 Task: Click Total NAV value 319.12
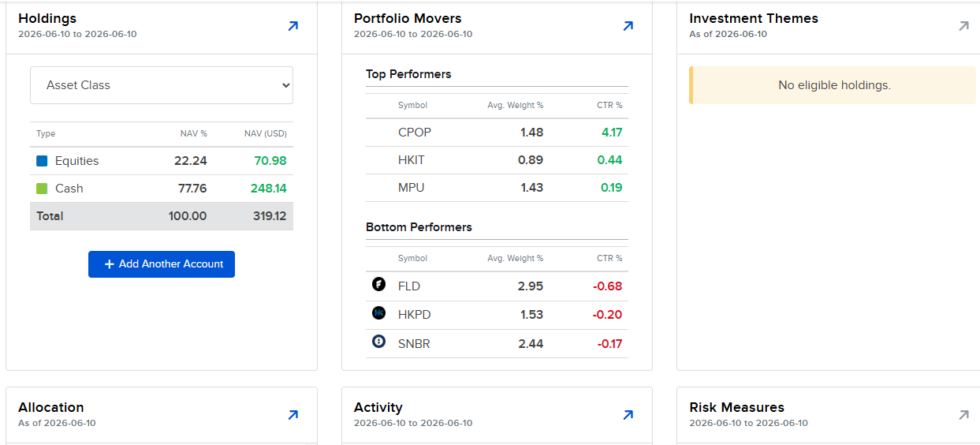pyautogui.click(x=270, y=216)
